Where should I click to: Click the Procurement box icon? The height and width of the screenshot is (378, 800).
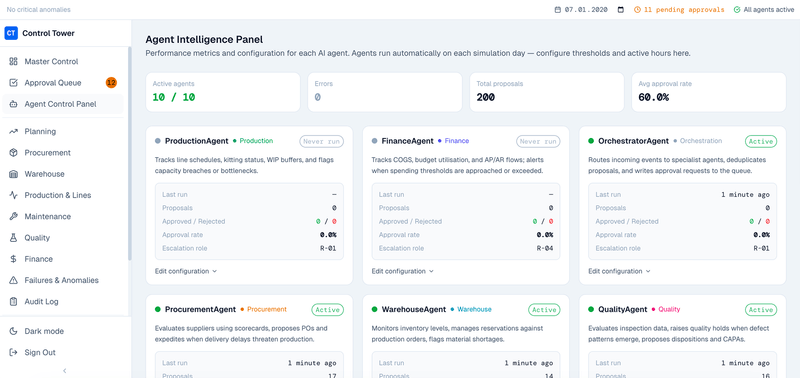coord(14,153)
